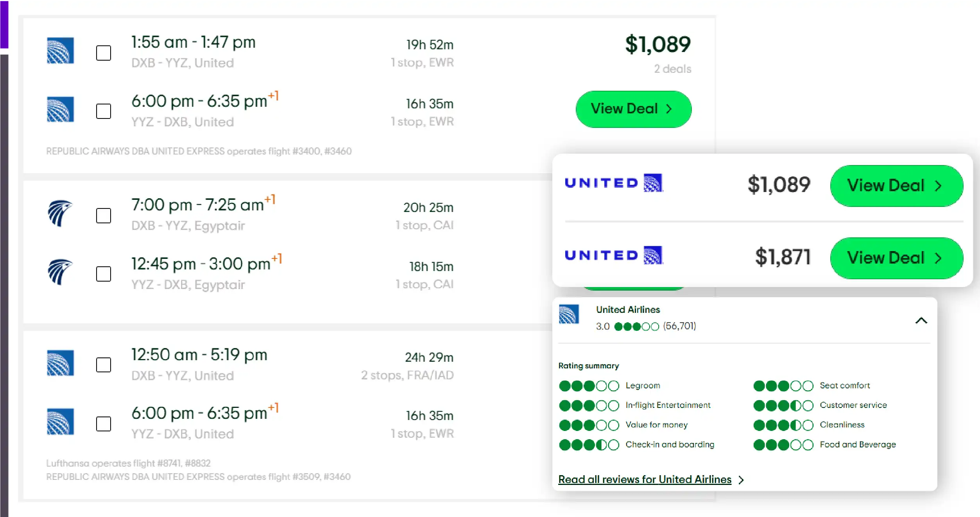Read all reviews for United Airlines
Image resolution: width=980 pixels, height=517 pixels.
(x=645, y=479)
